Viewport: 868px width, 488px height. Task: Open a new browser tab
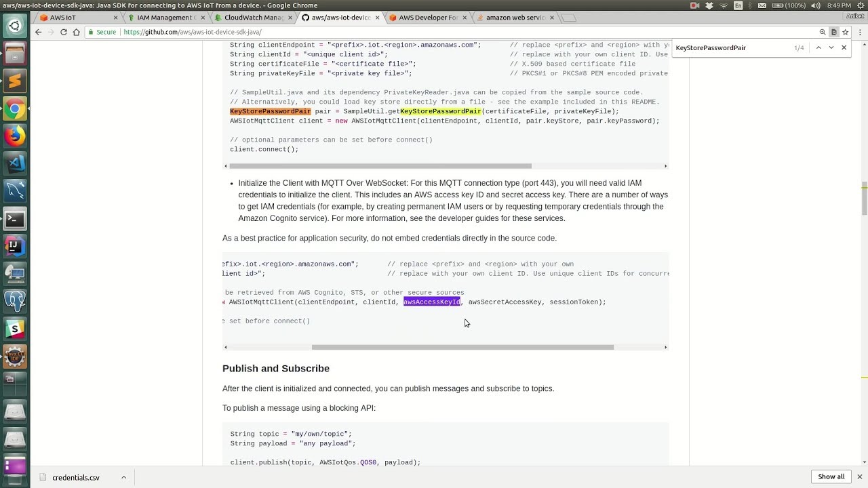568,18
